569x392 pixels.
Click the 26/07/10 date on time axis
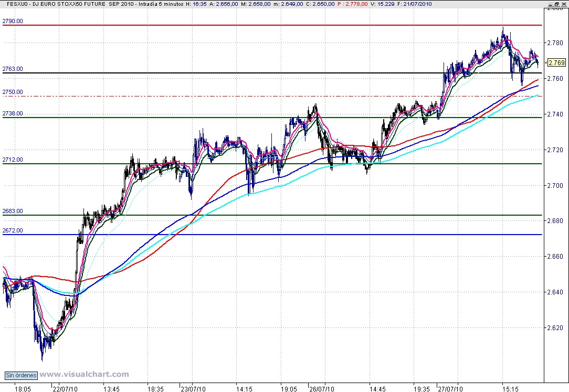[322, 389]
